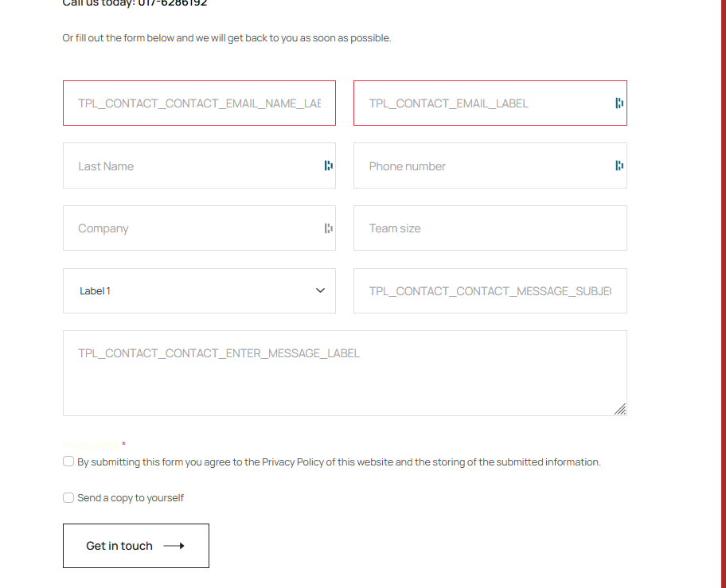Select the Last Name input field
Image resolution: width=726 pixels, height=588 pixels.
191,165
